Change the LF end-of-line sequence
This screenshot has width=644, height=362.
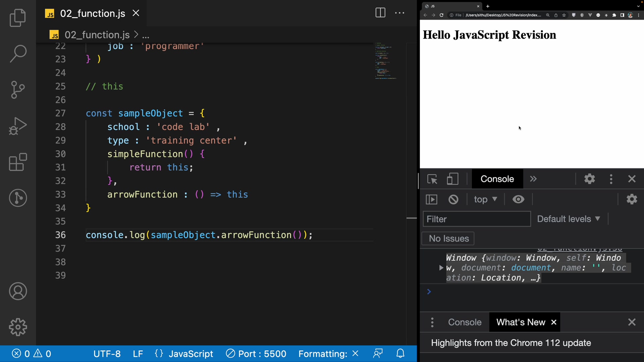[138, 354]
